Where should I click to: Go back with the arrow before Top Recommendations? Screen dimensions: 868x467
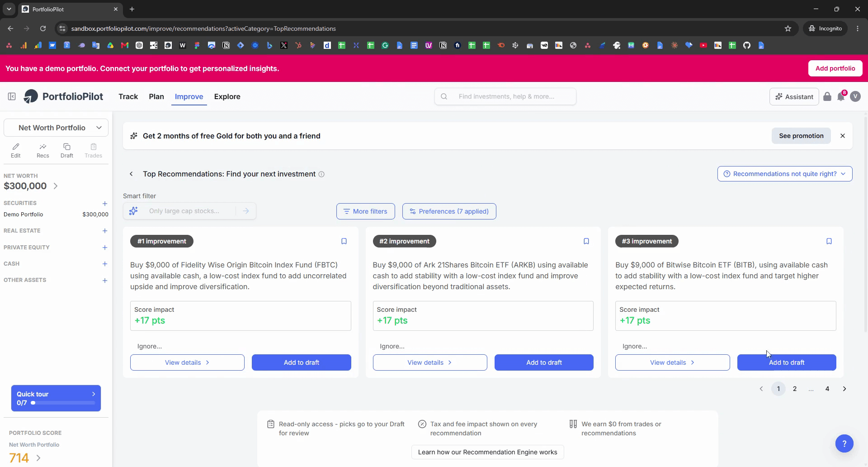(131, 174)
